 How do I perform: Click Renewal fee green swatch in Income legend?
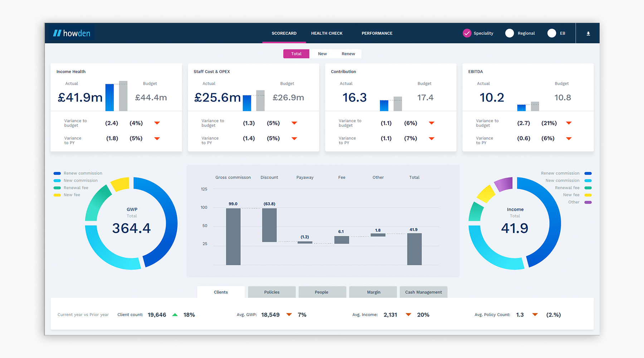tap(588, 188)
